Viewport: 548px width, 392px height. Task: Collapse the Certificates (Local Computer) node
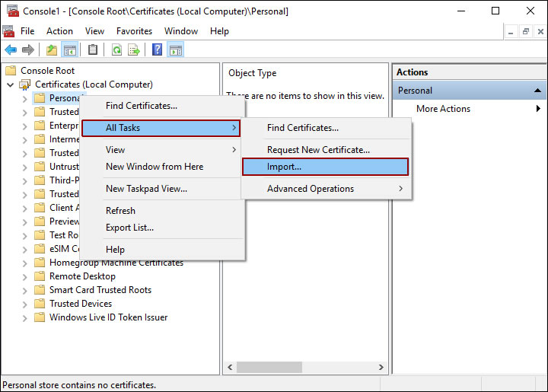coord(10,84)
